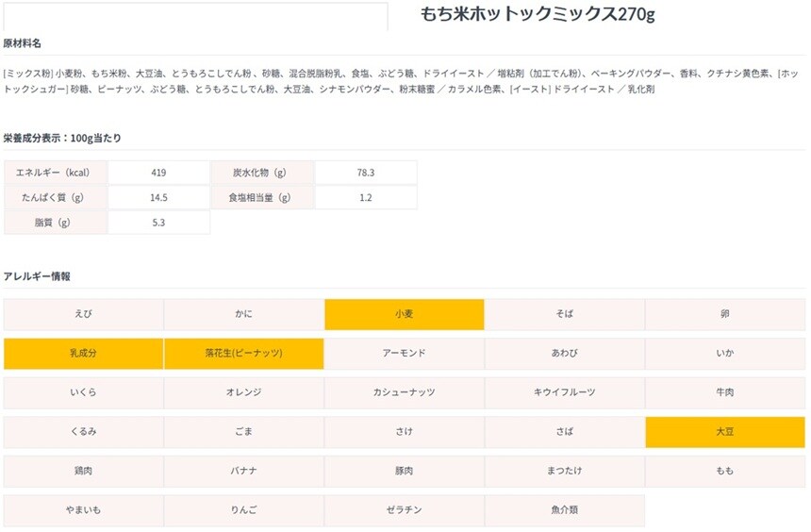Image resolution: width=811 pixels, height=532 pixels.
Task: Click the アレルギー情報 section heading
Action: (37, 276)
